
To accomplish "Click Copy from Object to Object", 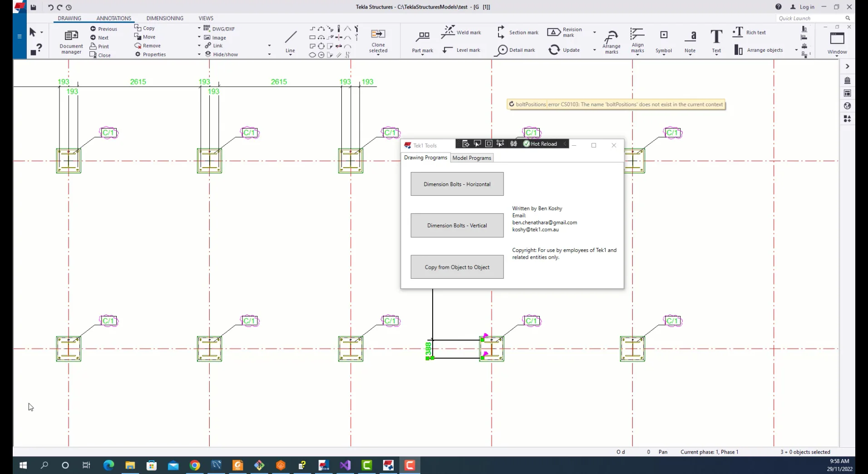I will point(457,267).
